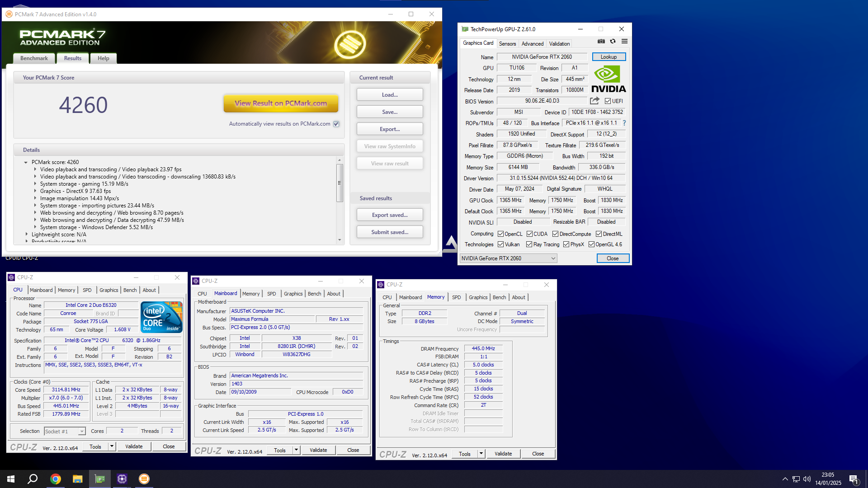Open the volume control tray icon
The width and height of the screenshot is (868, 488).
click(x=807, y=479)
